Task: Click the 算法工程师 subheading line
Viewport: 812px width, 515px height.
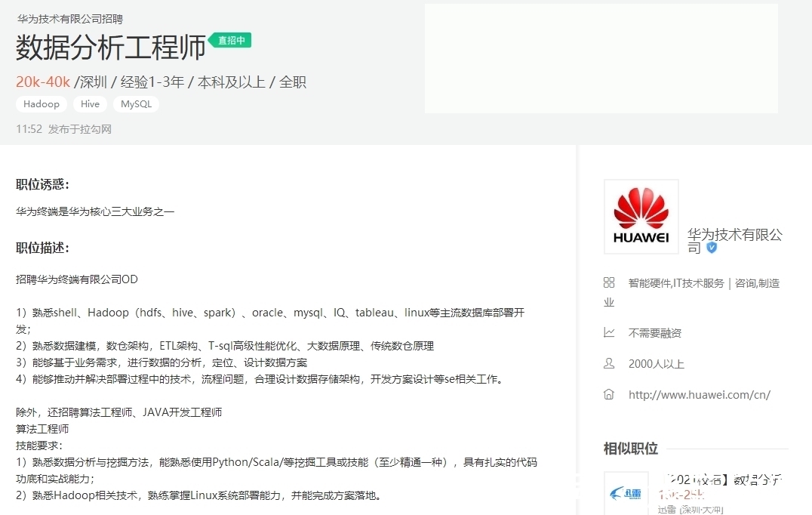Action: tap(42, 429)
